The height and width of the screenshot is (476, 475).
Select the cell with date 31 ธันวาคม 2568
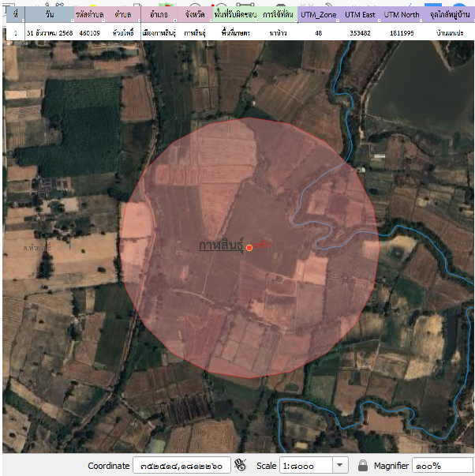pyautogui.click(x=49, y=33)
